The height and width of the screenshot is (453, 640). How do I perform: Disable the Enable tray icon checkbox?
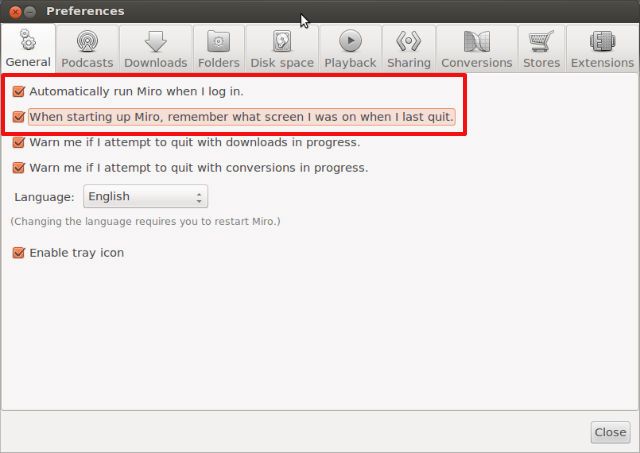pyautogui.click(x=19, y=253)
